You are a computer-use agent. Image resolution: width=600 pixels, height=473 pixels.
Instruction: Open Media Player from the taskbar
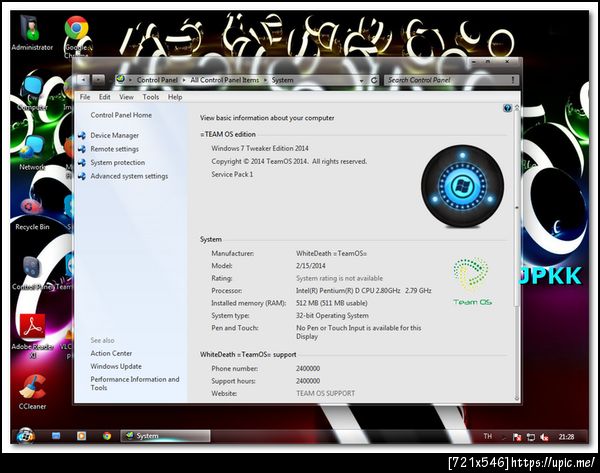point(82,435)
